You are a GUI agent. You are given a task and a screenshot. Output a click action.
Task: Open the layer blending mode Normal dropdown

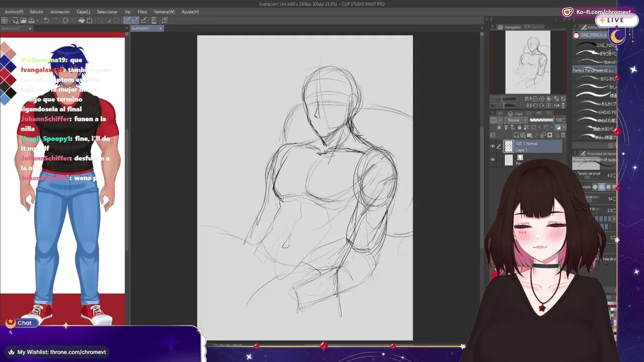point(516,120)
